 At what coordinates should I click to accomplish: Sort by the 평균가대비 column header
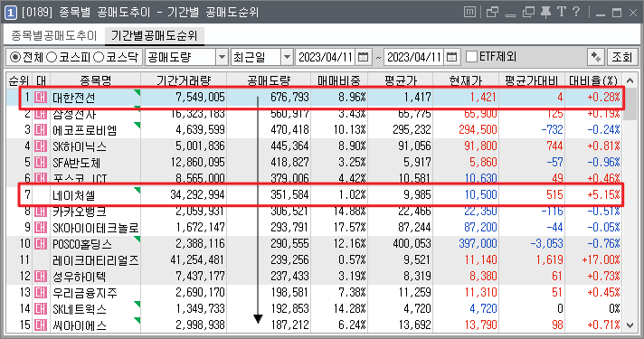532,80
